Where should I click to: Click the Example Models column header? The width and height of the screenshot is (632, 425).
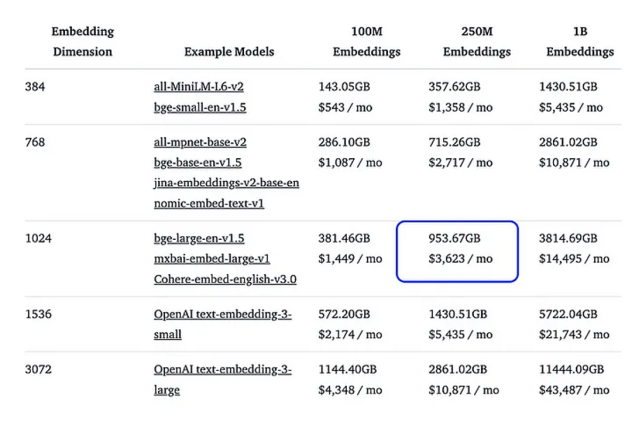[x=229, y=52]
